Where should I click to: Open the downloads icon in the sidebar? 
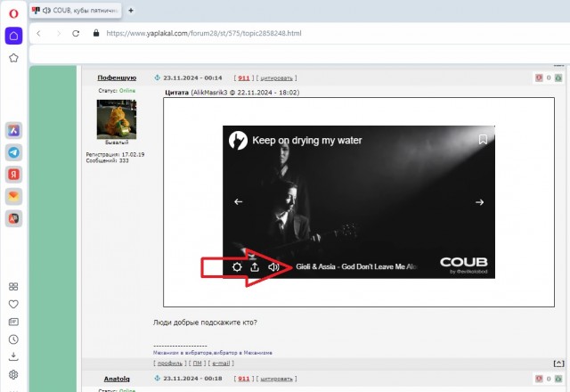tap(13, 356)
